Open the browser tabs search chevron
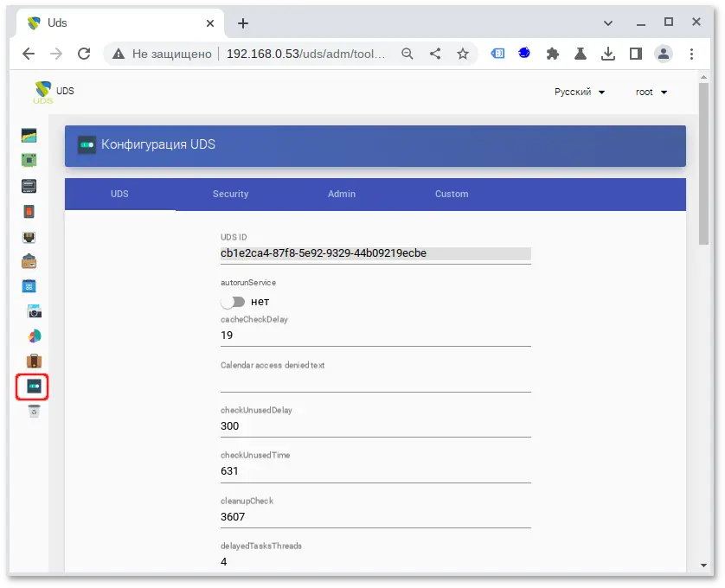Image resolution: width=725 pixels, height=588 pixels. coord(608,22)
